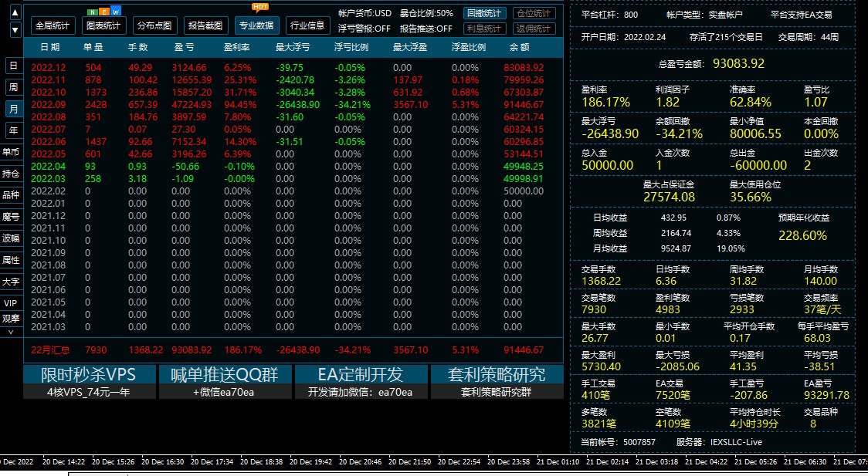Click the 报告截图 screenshot button
Screen dimensions: 868x476
tap(206, 25)
